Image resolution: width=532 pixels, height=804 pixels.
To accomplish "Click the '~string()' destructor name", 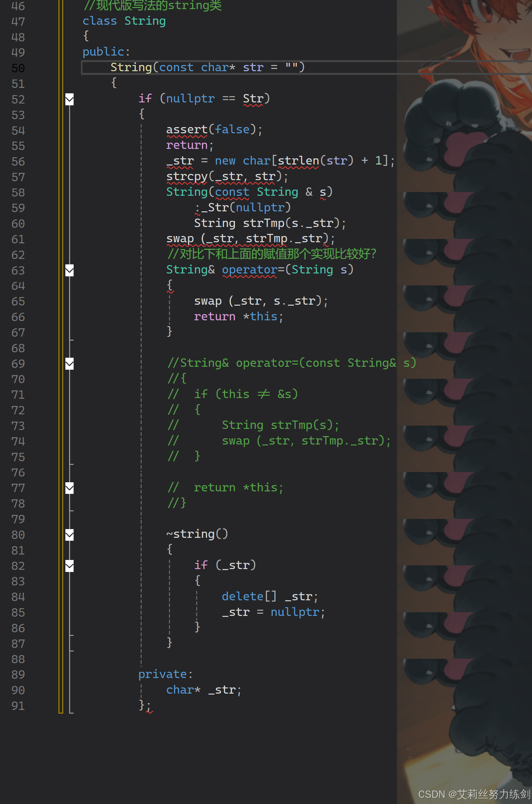I will [197, 534].
